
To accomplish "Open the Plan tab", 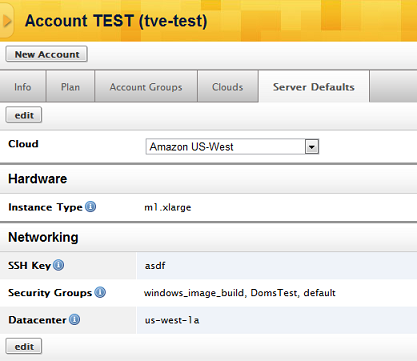I will click(x=70, y=87).
